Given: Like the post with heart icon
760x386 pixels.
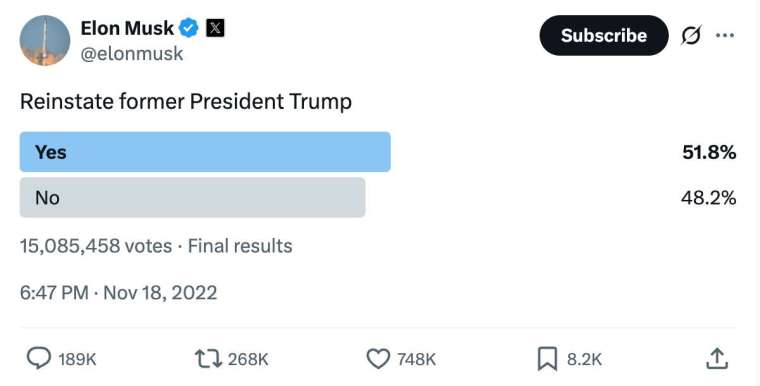Looking at the screenshot, I should [x=378, y=359].
